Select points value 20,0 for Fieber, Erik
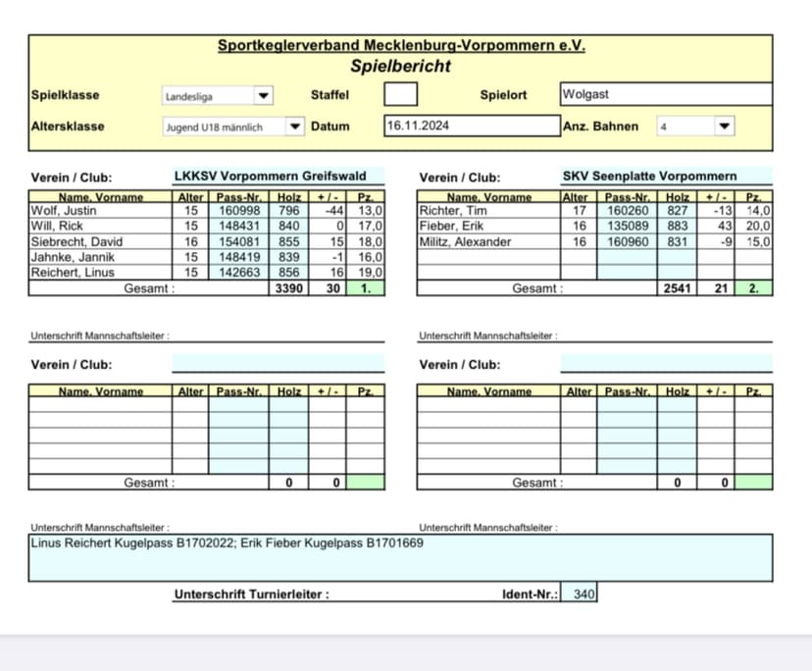This screenshot has width=812, height=671. [753, 226]
